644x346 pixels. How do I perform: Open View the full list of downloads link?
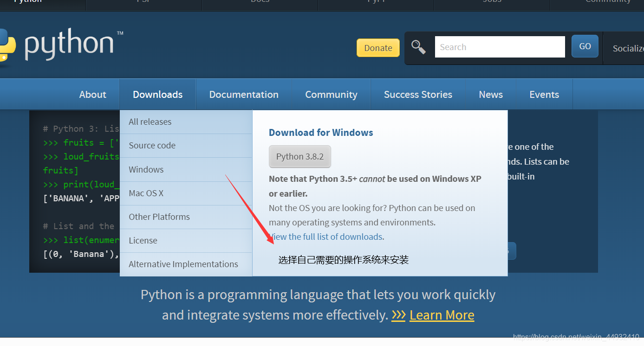pos(326,237)
